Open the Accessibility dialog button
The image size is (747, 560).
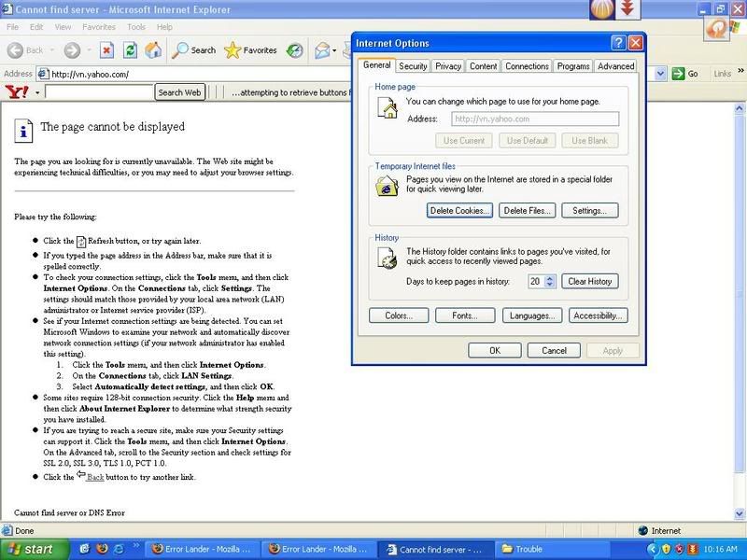(599, 315)
